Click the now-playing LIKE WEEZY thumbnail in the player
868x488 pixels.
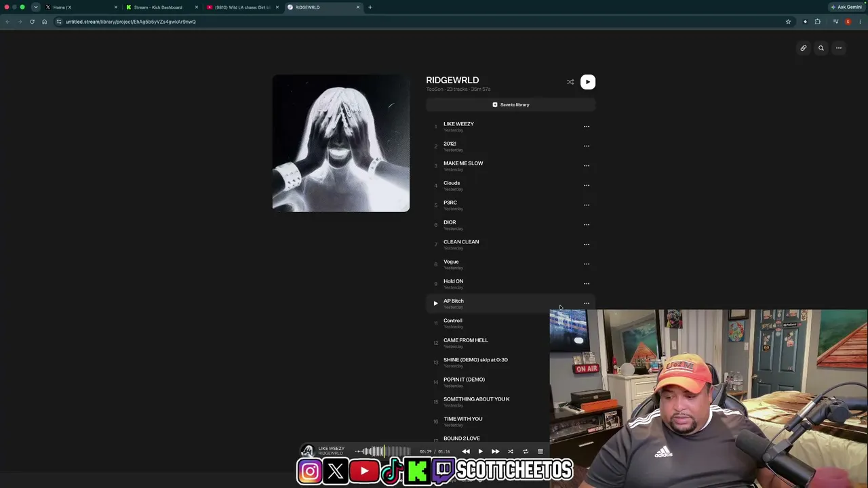coord(308,451)
